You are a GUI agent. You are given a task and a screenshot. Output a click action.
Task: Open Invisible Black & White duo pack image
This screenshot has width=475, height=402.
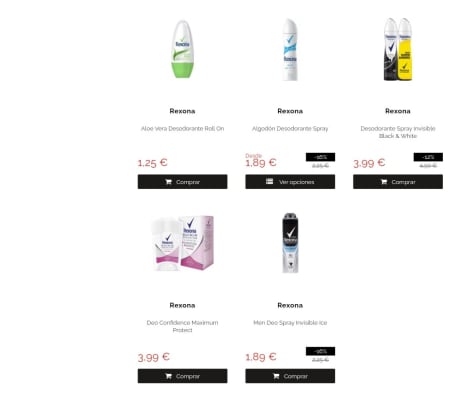(x=398, y=49)
